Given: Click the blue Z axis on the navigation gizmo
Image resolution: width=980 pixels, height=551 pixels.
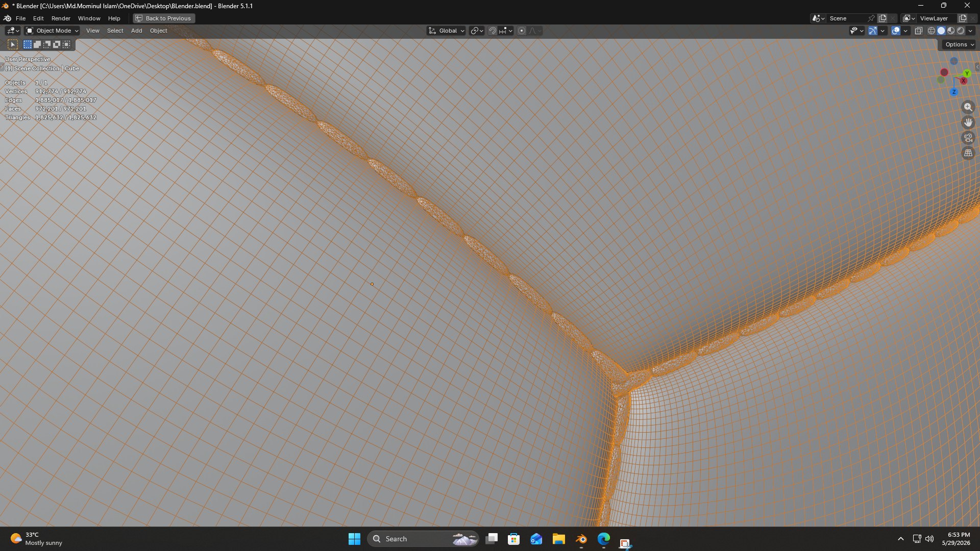Looking at the screenshot, I should pyautogui.click(x=953, y=92).
